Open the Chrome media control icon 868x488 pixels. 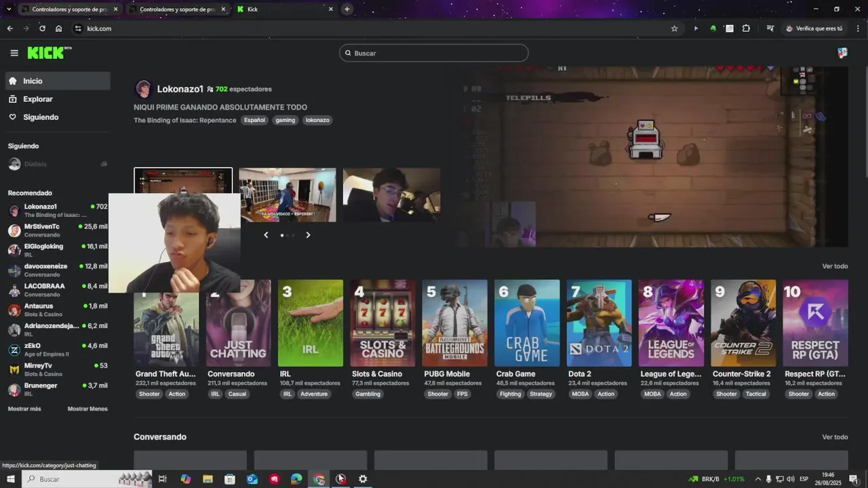pyautogui.click(x=770, y=28)
